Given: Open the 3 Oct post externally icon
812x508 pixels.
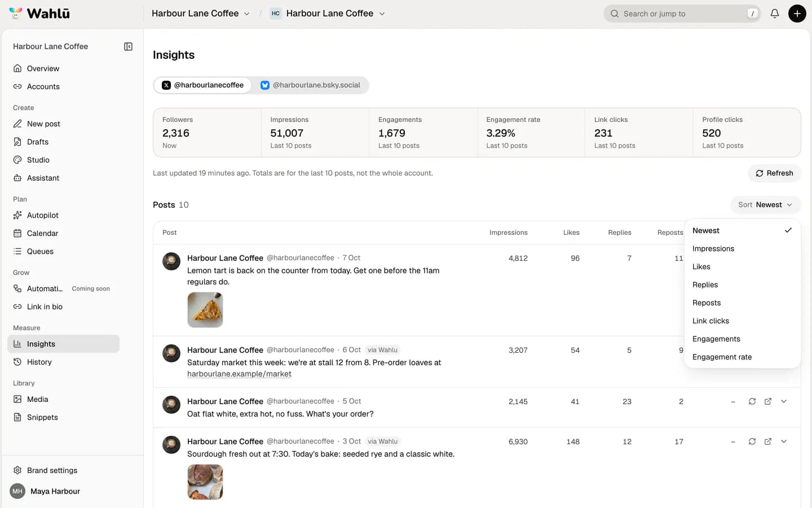Looking at the screenshot, I should click(x=768, y=441).
